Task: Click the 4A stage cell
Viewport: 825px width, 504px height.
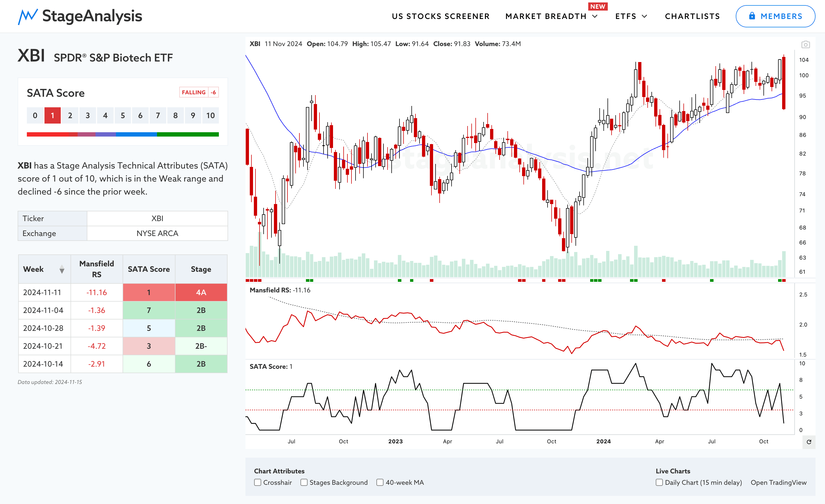Action: tap(201, 292)
